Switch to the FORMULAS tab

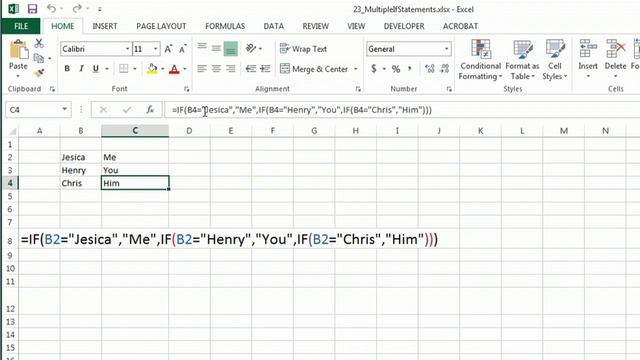coord(225,26)
